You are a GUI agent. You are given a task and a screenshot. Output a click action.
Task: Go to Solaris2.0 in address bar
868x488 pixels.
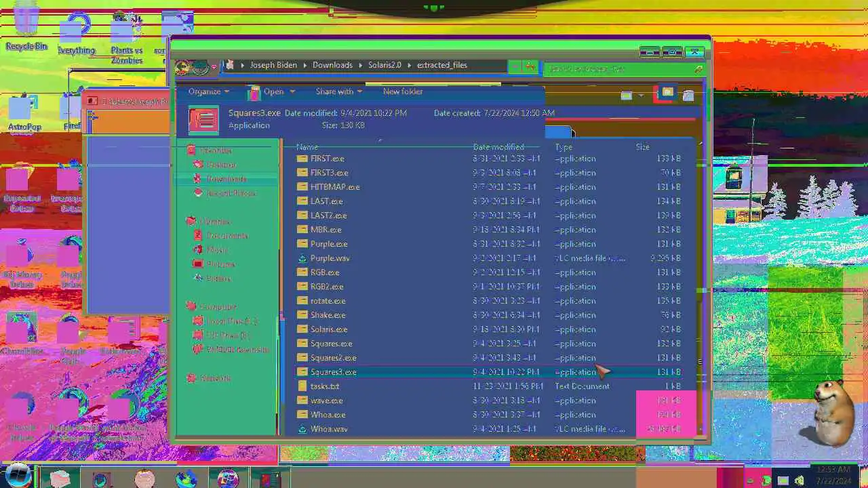385,65
